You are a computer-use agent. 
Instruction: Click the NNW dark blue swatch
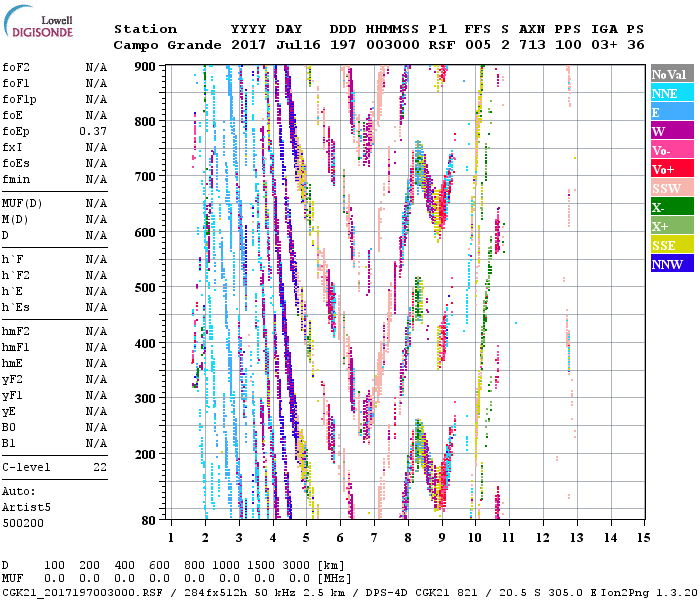pyautogui.click(x=671, y=264)
